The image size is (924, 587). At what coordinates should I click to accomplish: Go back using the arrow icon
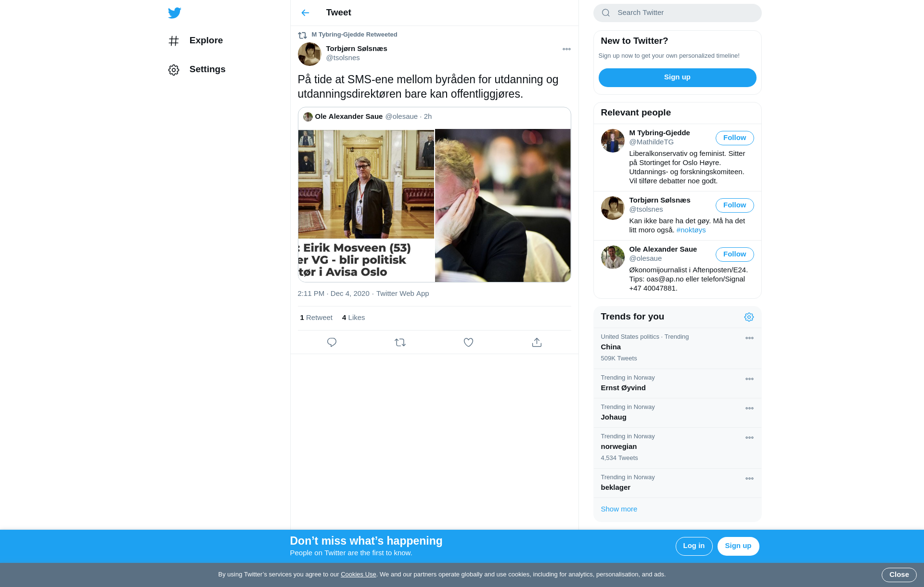pos(305,13)
